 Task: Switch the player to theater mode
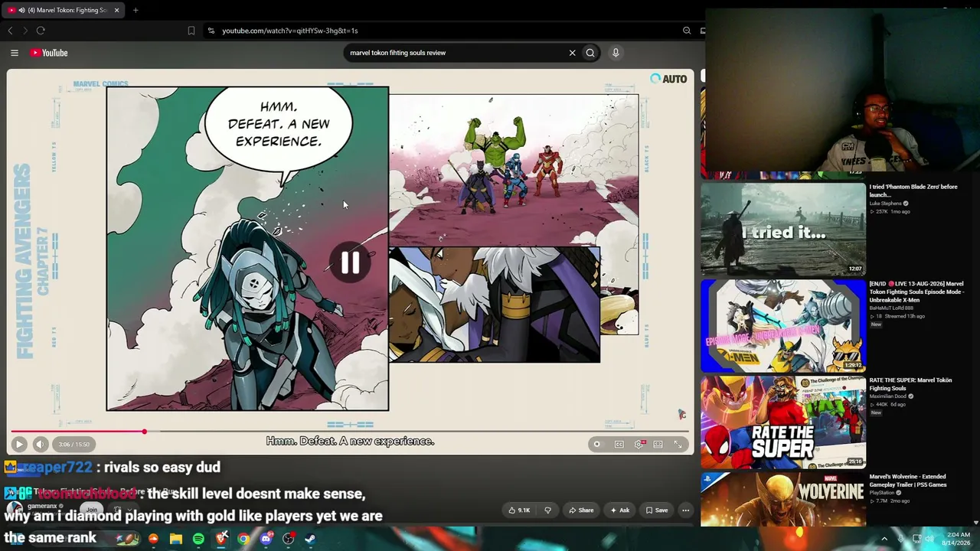[658, 444]
